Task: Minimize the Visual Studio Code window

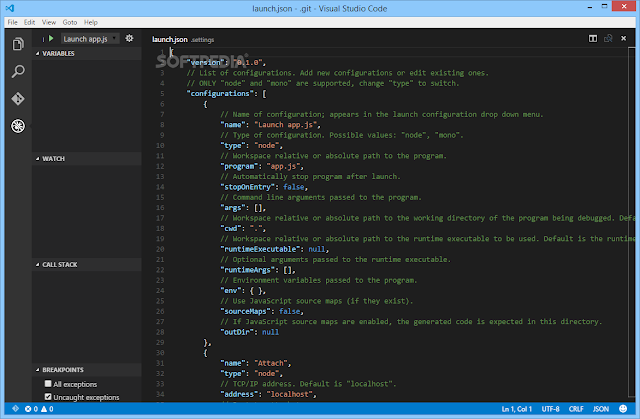Action: [x=590, y=7]
